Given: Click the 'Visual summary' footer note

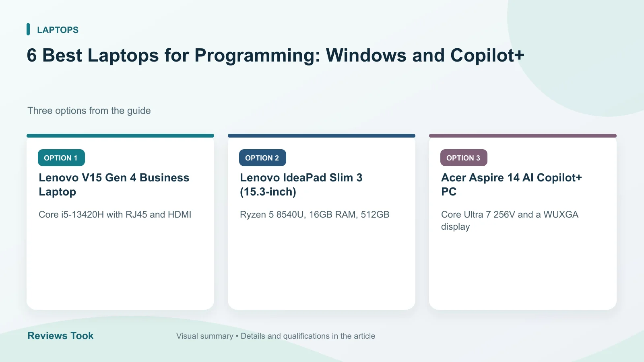Looking at the screenshot, I should (x=276, y=336).
